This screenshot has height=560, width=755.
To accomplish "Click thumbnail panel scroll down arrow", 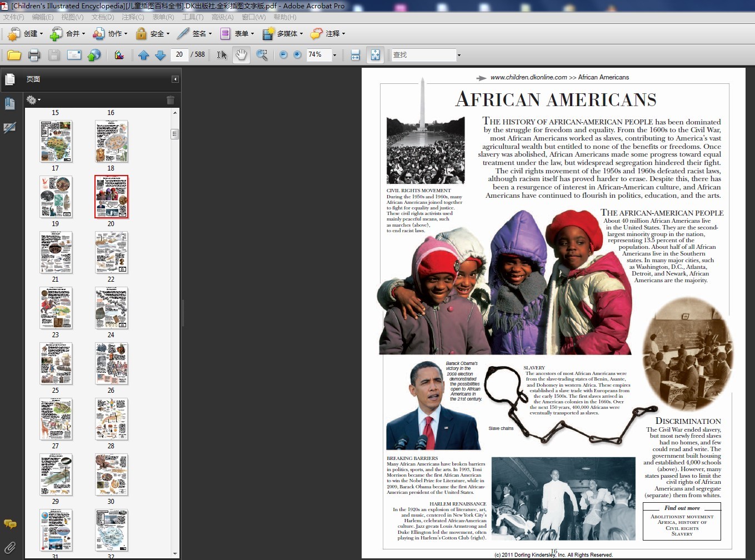I will [x=175, y=553].
